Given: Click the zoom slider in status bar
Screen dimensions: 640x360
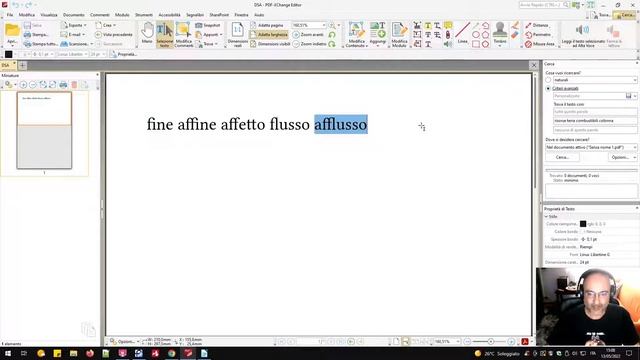Looking at the screenshot, I should (x=491, y=341).
